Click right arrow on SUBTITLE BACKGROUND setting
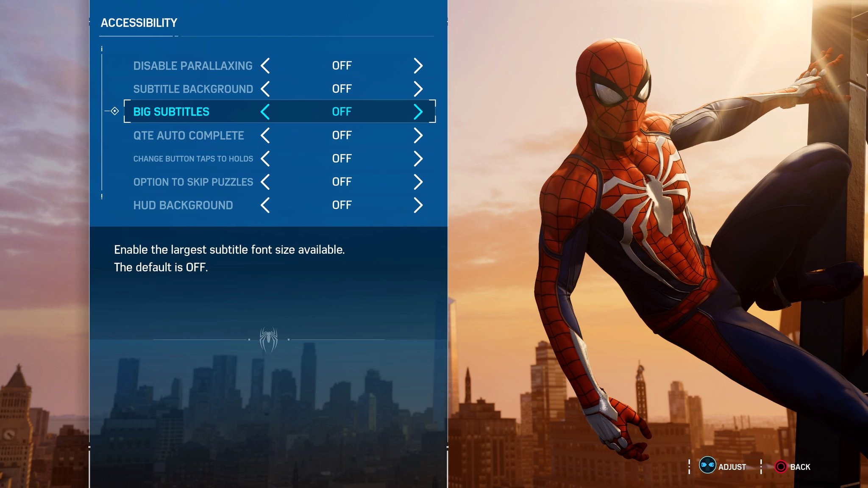 (418, 88)
